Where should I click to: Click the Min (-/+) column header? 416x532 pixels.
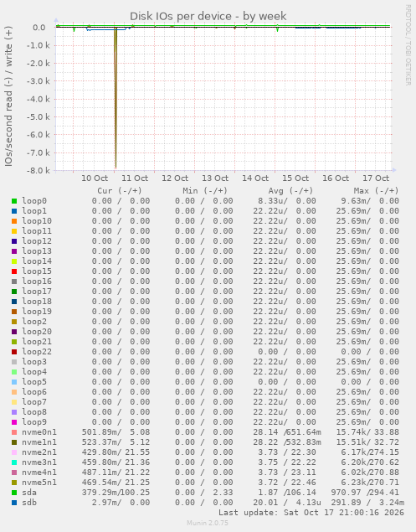pyautogui.click(x=205, y=191)
